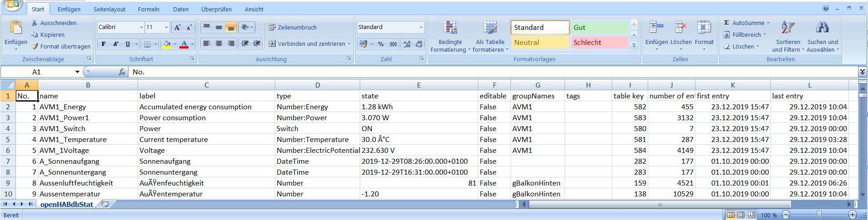Screen dimensions: 868x220
Task: Align text to top of cell
Action: [207, 27]
